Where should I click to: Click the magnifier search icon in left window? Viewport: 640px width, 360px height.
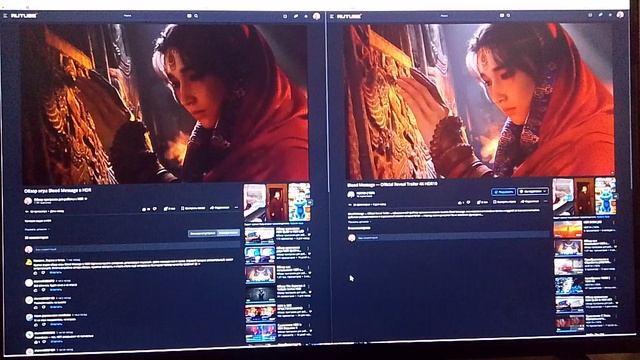(x=196, y=16)
